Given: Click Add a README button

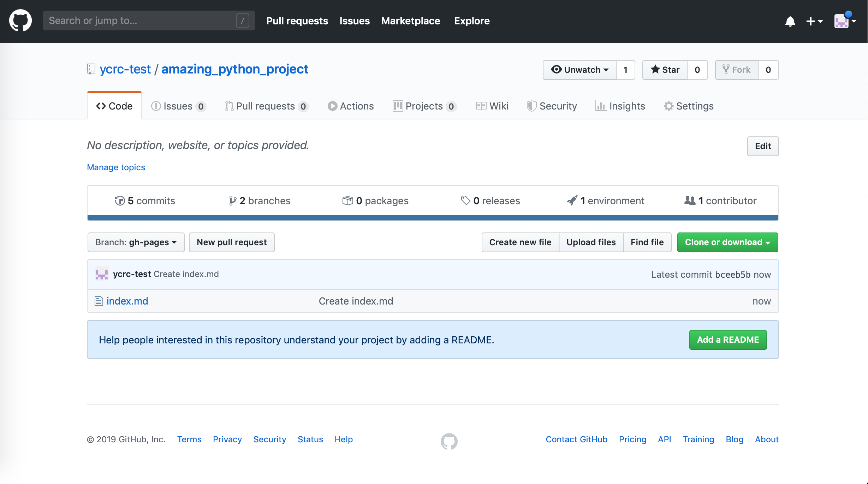Looking at the screenshot, I should (x=728, y=340).
